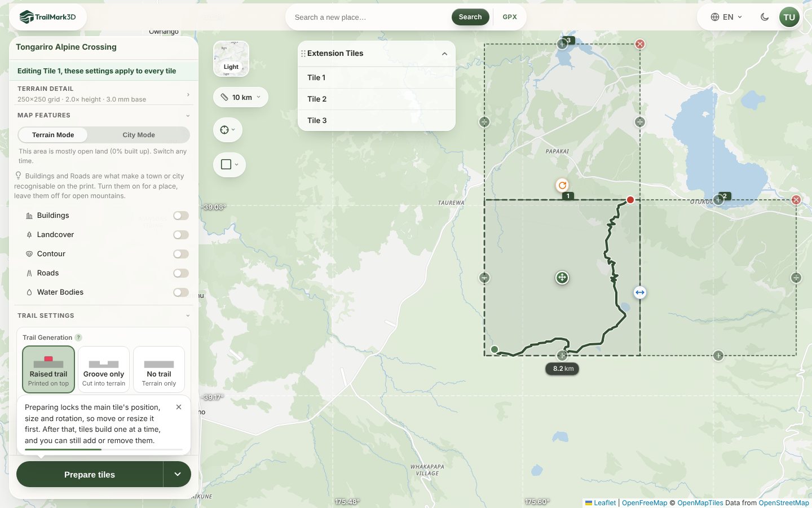Add a tile left of the main tile
The image size is (812, 508).
point(484,278)
